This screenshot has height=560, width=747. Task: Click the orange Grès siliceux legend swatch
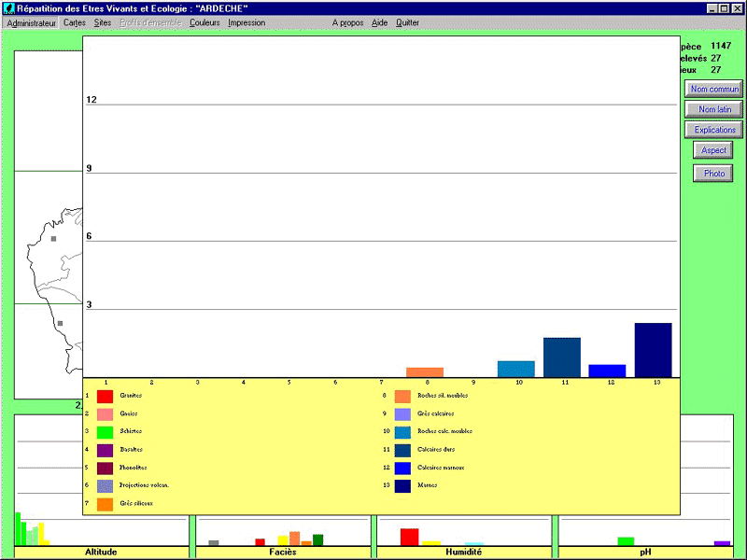tap(105, 504)
